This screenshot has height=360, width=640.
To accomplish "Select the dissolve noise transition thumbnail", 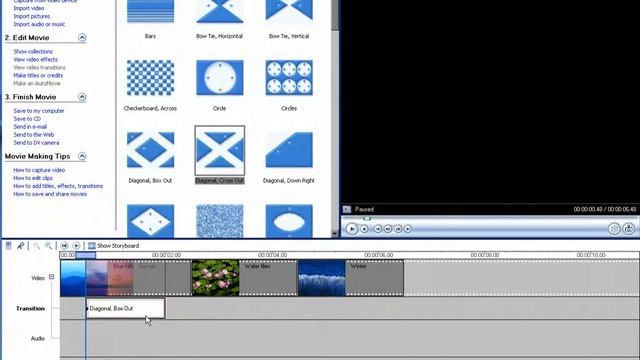I will pos(220,221).
